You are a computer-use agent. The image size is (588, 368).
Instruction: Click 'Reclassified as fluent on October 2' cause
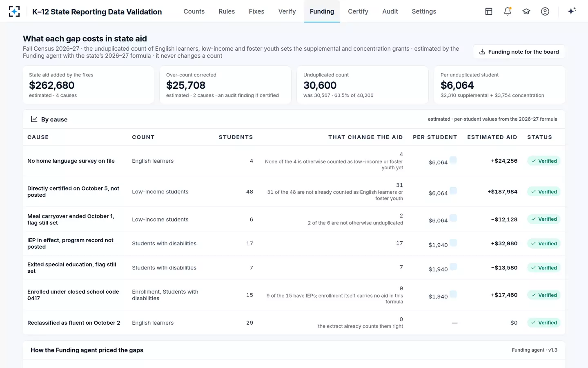[73, 323]
